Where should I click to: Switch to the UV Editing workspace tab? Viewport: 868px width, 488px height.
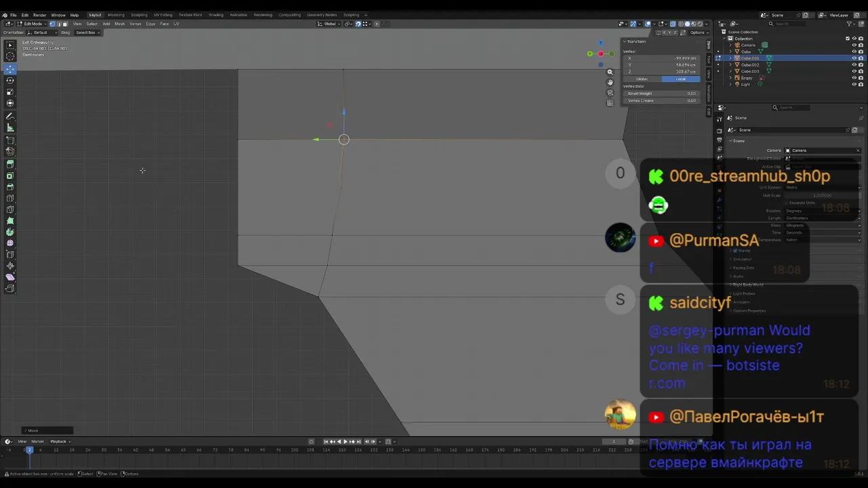point(163,15)
